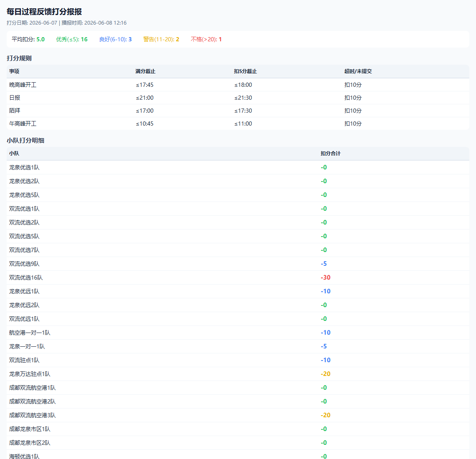Click the ≤21:30 deadline cell
476x459 pixels.
coord(243,98)
